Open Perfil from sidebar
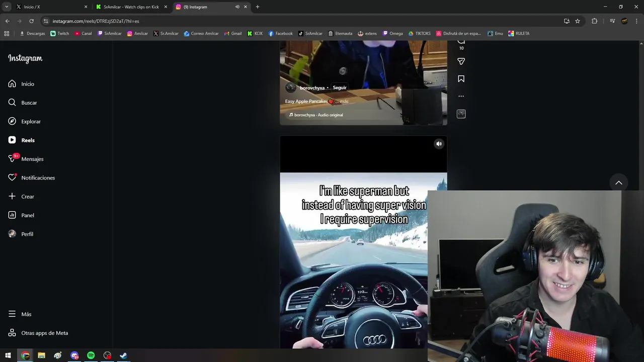 click(21, 234)
